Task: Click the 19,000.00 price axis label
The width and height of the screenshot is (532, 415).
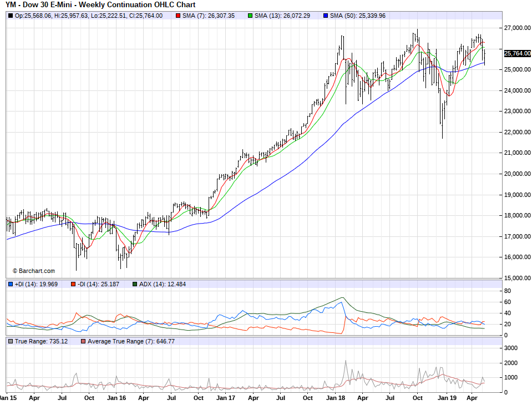Action: [x=518, y=195]
